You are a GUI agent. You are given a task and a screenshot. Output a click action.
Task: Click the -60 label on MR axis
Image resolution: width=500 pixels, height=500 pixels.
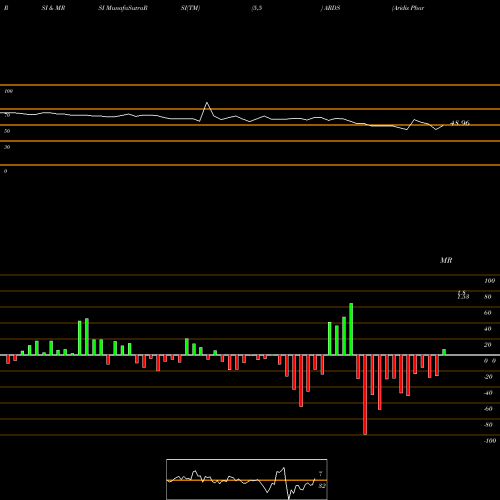(488, 409)
